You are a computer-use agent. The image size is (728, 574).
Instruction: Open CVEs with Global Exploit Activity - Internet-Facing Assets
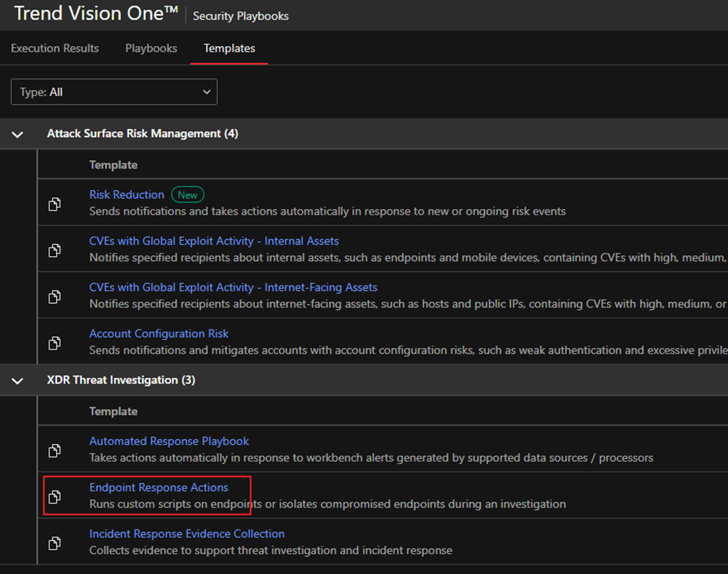tap(233, 287)
